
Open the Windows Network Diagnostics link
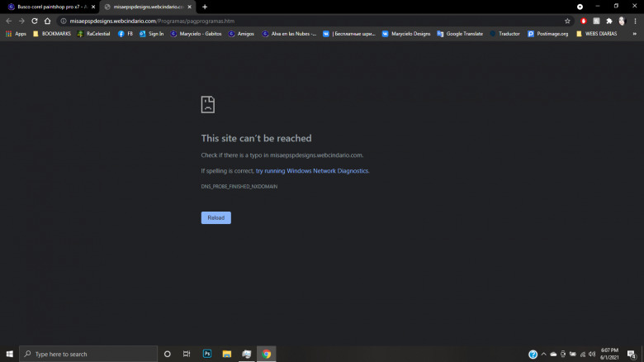tap(312, 171)
